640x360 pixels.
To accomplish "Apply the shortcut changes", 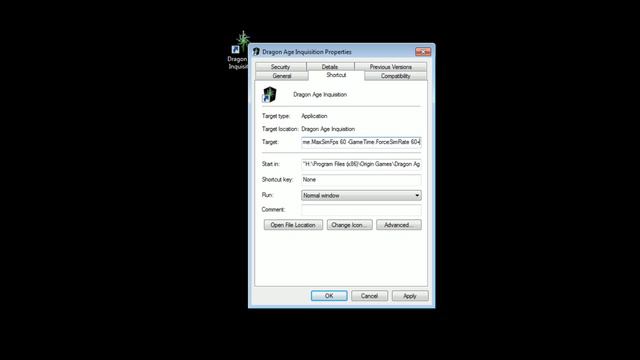I will [x=410, y=296].
